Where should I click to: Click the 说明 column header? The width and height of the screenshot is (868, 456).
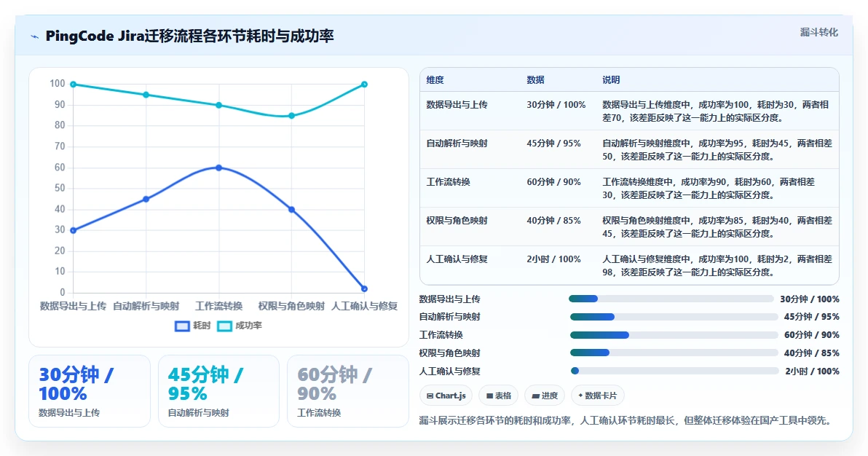point(611,80)
